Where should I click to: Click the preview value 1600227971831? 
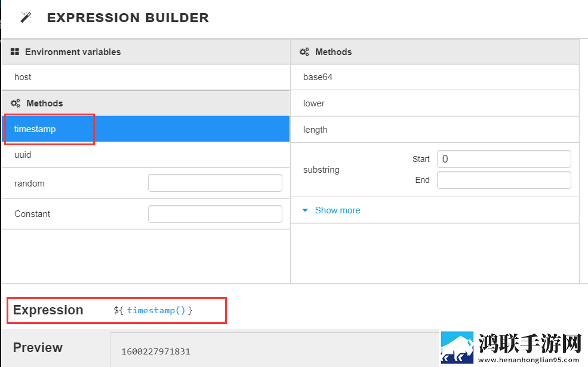click(x=156, y=351)
